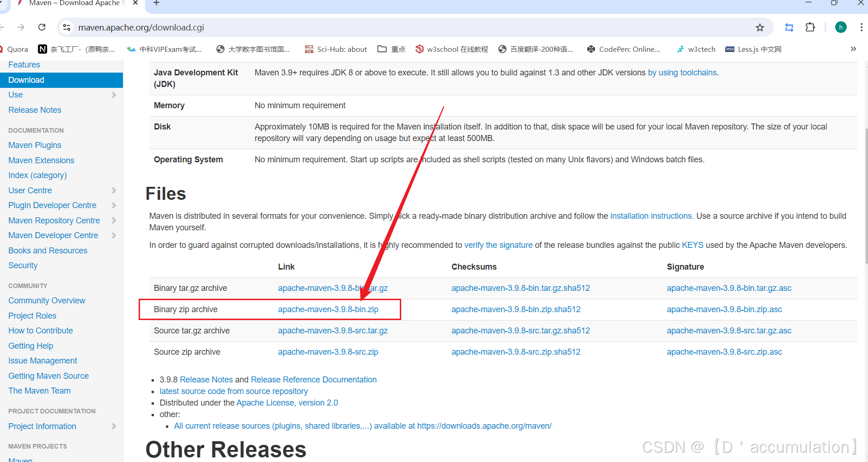Open the w3school 在线教程 bookmark

pyautogui.click(x=452, y=49)
